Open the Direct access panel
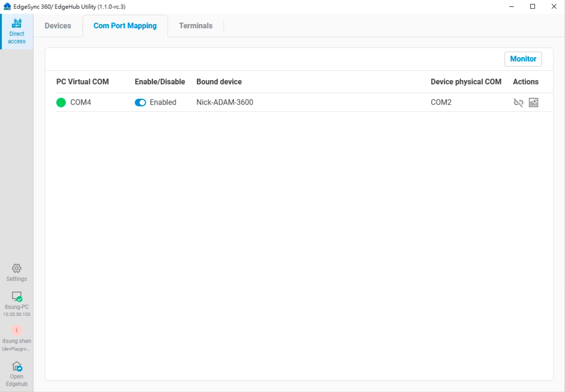565x392 pixels. [x=16, y=31]
